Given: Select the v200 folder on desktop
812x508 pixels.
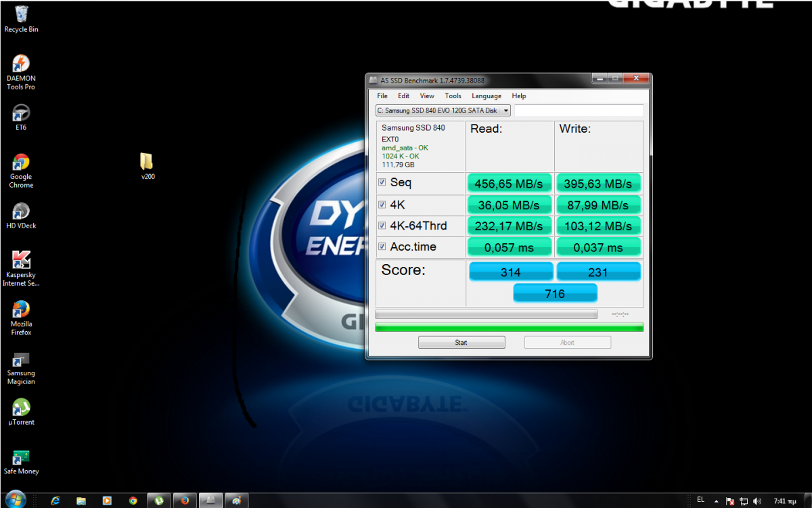Looking at the screenshot, I should pos(148,166).
